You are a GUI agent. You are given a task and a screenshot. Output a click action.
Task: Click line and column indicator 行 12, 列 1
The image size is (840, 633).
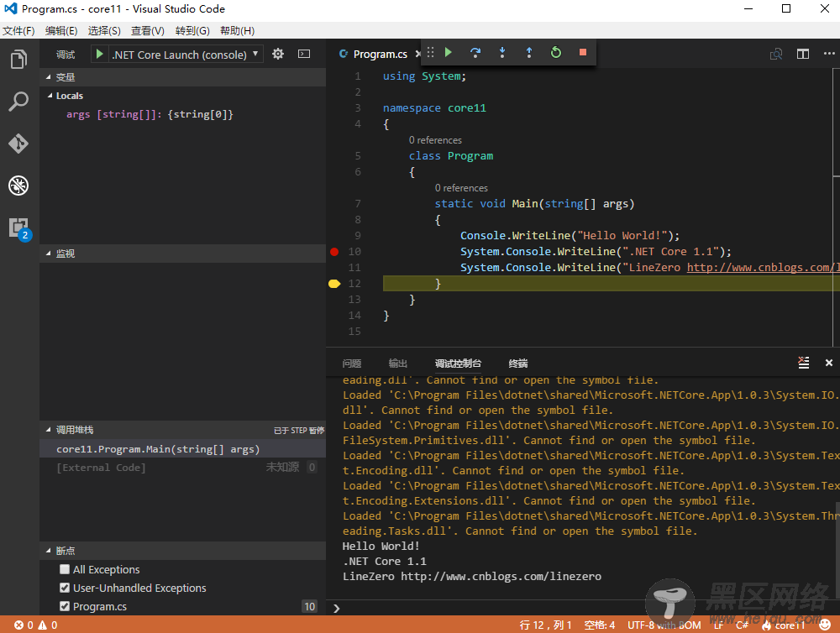[545, 625]
